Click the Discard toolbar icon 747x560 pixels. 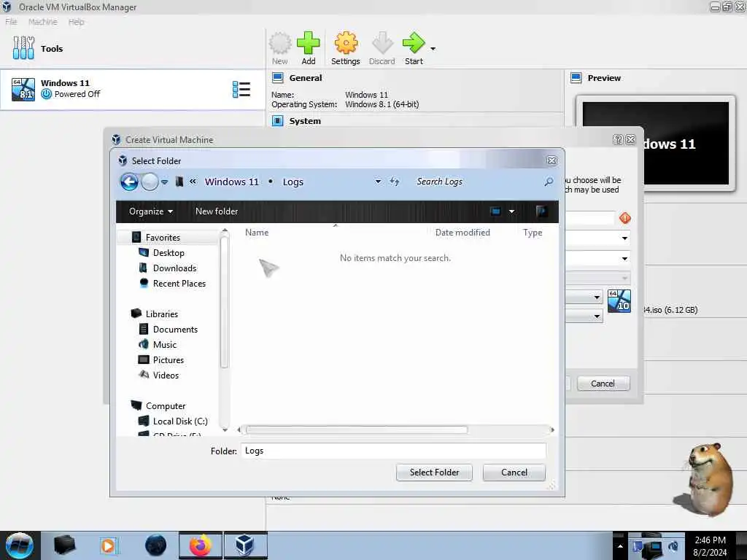coord(382,48)
